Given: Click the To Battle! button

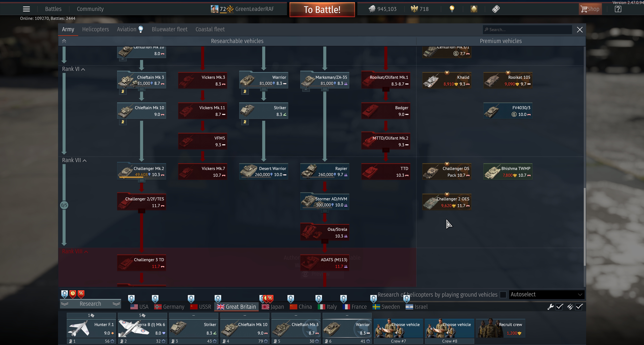Looking at the screenshot, I should [322, 10].
